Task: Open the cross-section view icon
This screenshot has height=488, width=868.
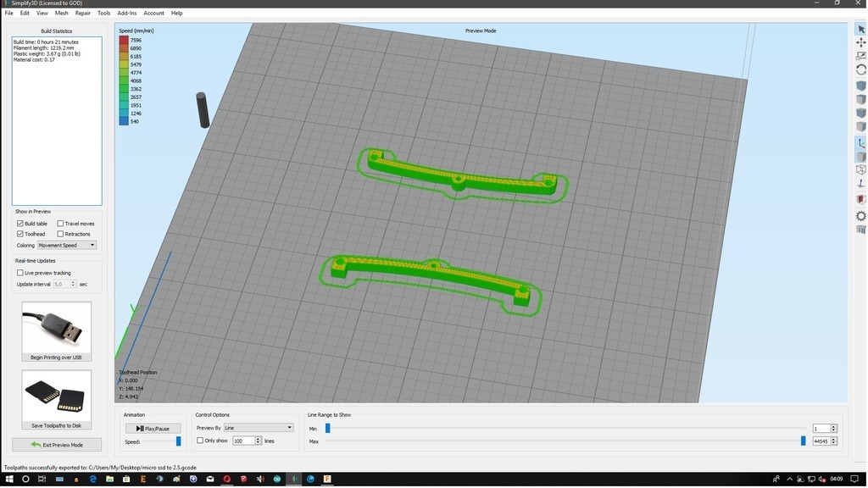Action: coord(861,198)
